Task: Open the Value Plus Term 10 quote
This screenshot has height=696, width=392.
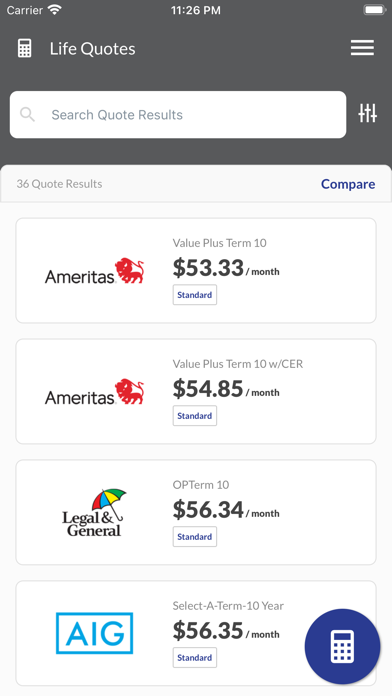Action: [x=196, y=271]
